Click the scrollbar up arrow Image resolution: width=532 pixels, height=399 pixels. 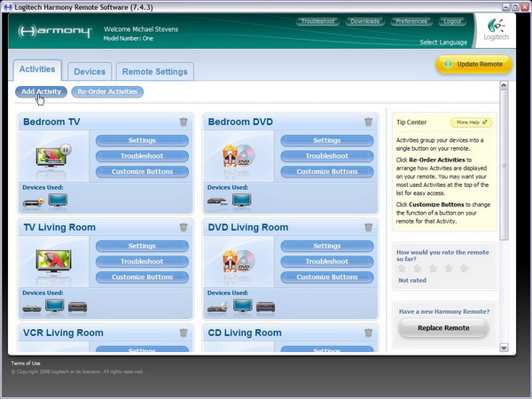(x=504, y=85)
